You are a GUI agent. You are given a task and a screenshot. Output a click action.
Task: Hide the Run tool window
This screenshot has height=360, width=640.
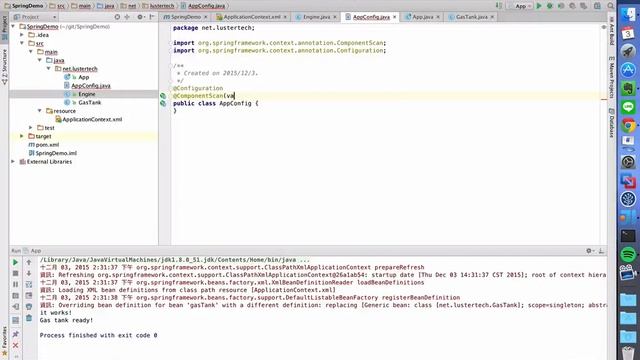pos(601,251)
